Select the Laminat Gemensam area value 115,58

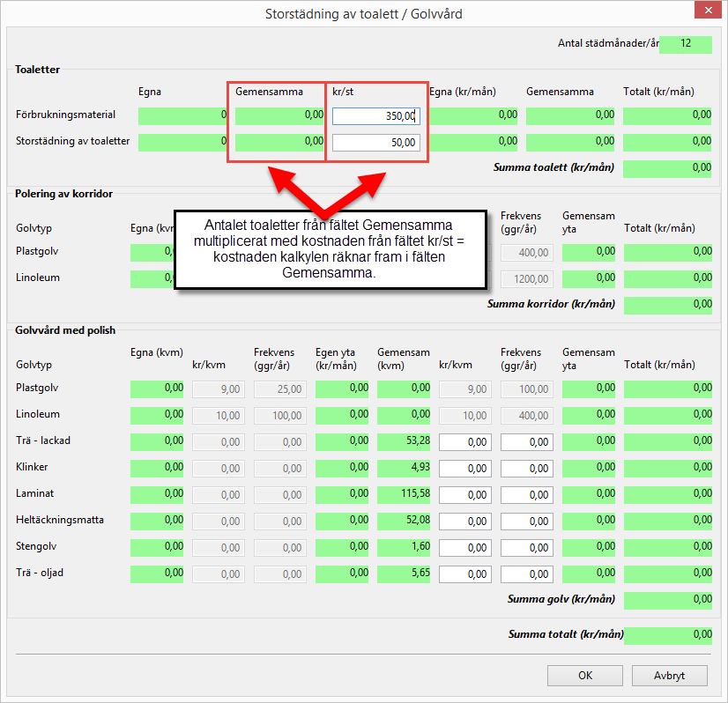(404, 494)
